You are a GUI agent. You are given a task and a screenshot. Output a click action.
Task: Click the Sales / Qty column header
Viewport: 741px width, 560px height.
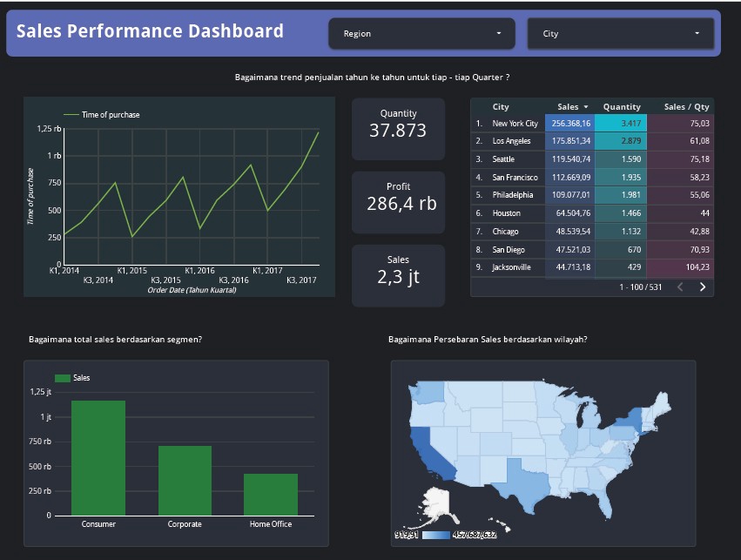[686, 107]
